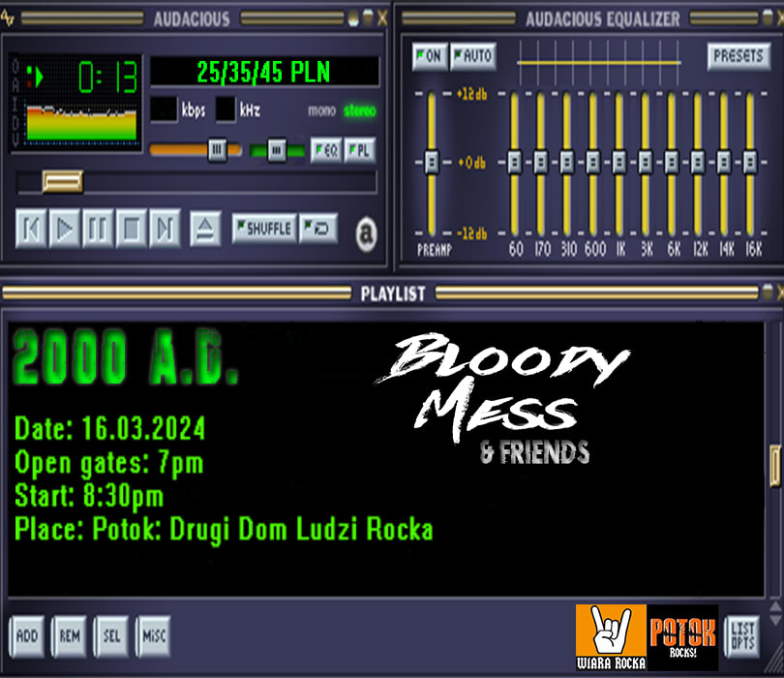Click the balance slider handle
This screenshot has width=784, height=678.
point(277,149)
